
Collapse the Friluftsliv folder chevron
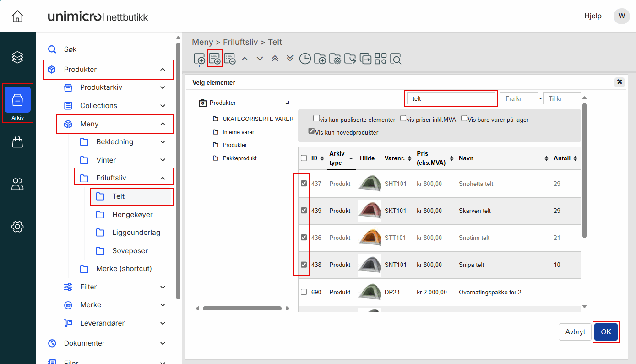pos(163,178)
